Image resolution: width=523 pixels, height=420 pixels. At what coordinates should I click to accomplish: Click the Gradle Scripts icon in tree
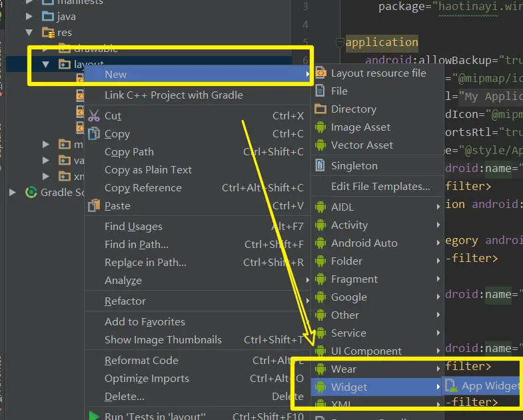31,192
